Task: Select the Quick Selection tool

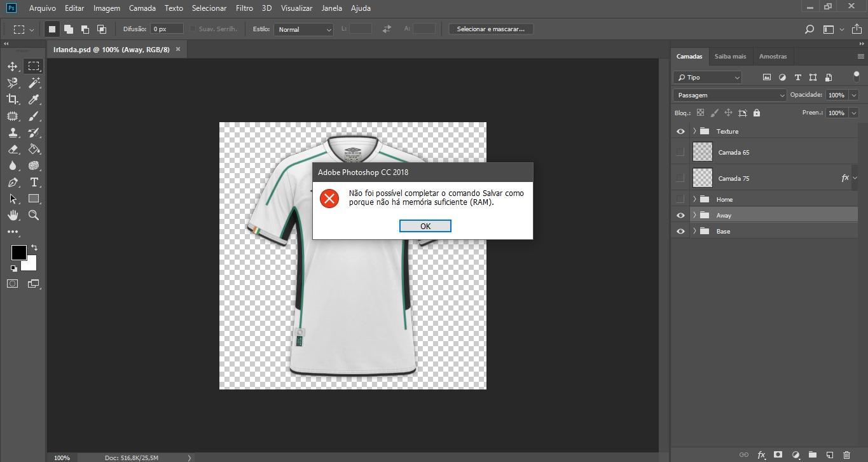Action: (12, 83)
